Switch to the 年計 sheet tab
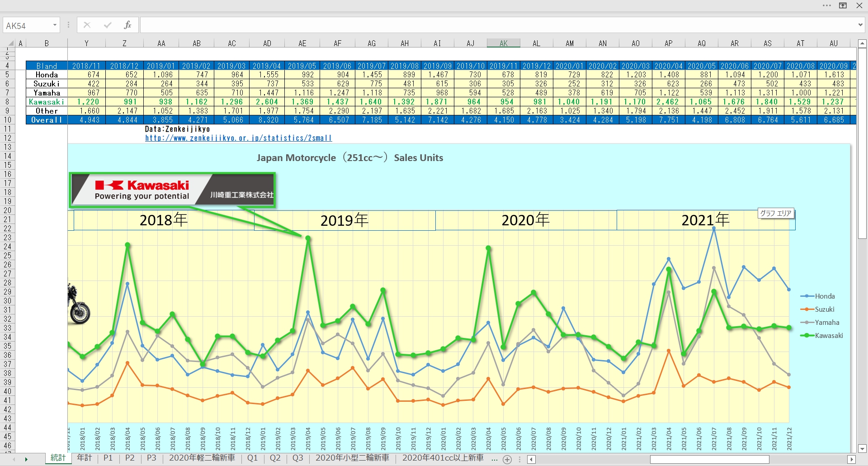 click(x=84, y=458)
